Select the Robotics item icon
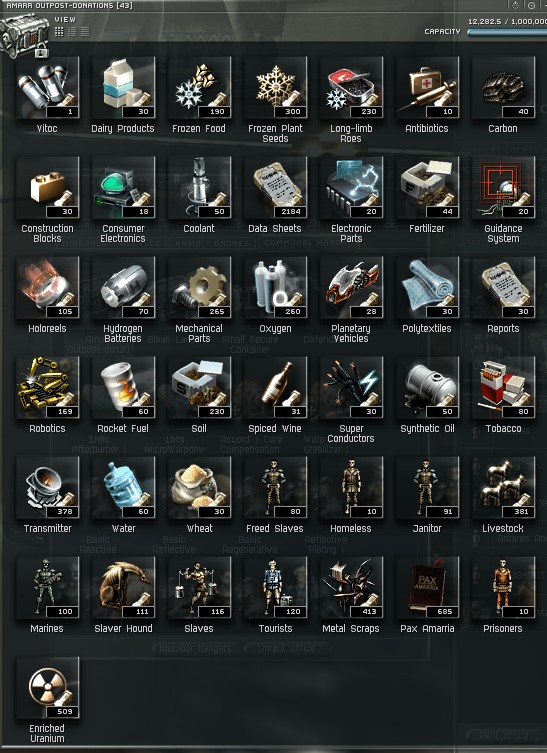547x753 pixels. (47, 388)
